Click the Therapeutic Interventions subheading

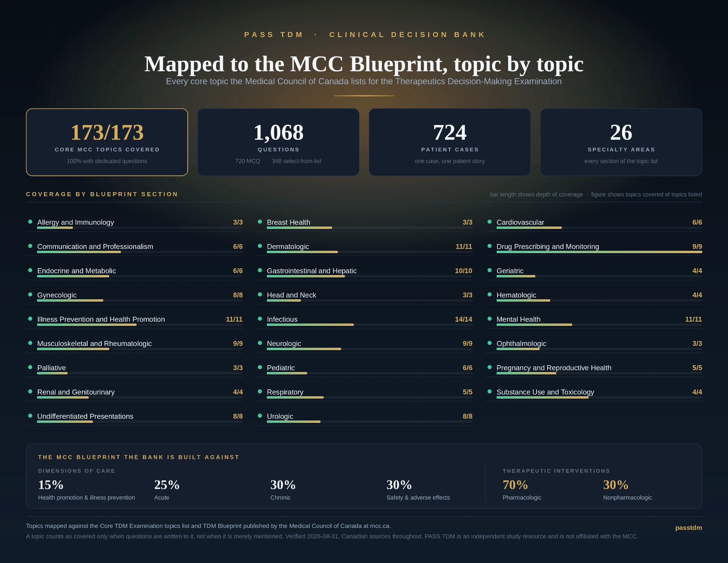click(x=556, y=471)
